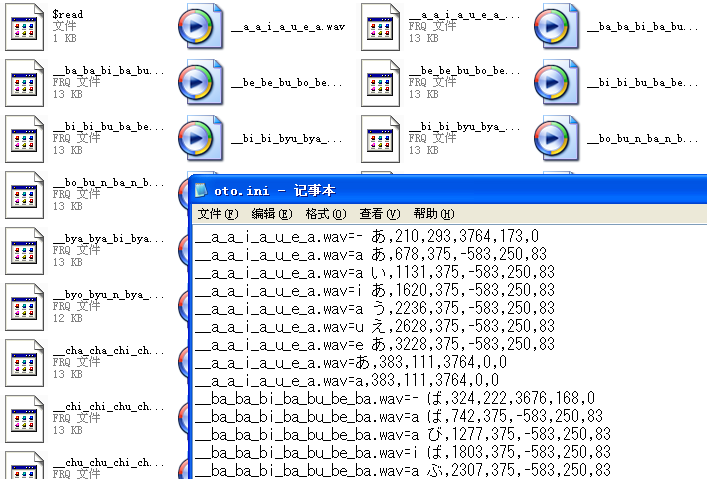
Task: Select the __a_a_i_a_u_e_a FRQ file icon
Action: (x=380, y=27)
